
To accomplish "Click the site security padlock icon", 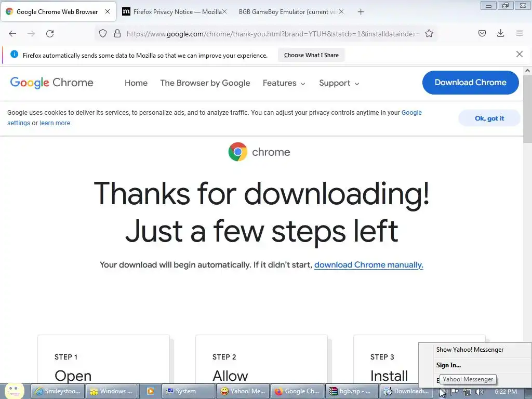I will pyautogui.click(x=117, y=33).
